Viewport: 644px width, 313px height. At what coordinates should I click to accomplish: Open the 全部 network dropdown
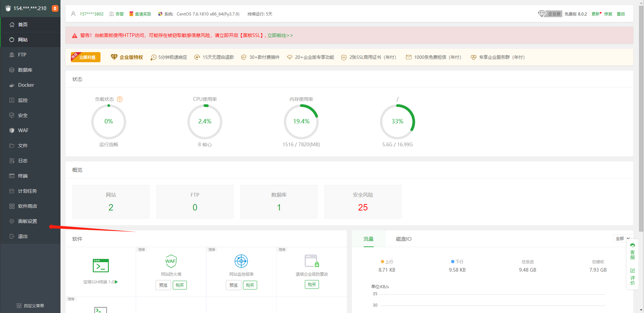coord(623,238)
